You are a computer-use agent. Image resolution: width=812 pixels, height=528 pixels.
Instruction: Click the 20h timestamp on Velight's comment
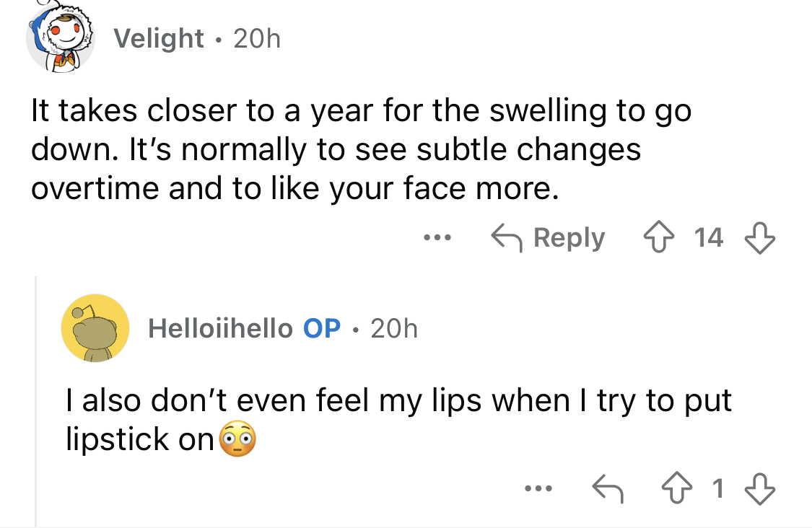(257, 38)
